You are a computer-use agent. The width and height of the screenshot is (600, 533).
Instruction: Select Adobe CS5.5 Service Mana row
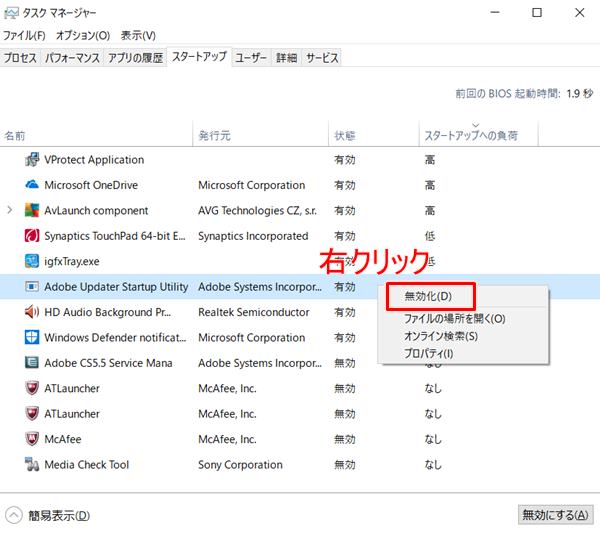coord(108,362)
